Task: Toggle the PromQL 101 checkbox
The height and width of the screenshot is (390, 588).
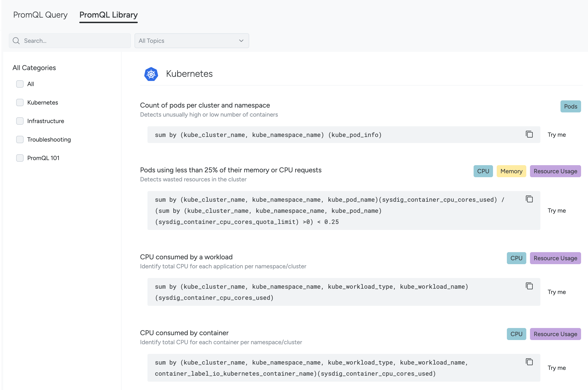Action: [20, 158]
